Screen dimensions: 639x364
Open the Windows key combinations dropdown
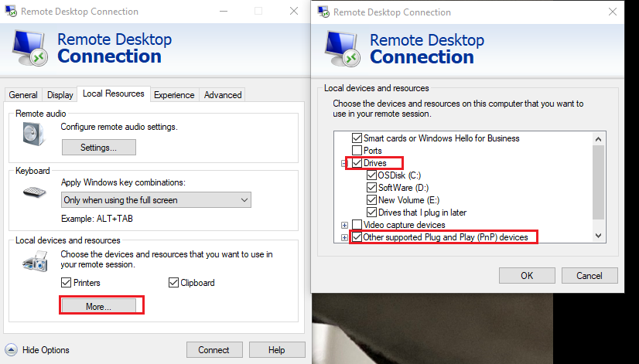pyautogui.click(x=156, y=200)
